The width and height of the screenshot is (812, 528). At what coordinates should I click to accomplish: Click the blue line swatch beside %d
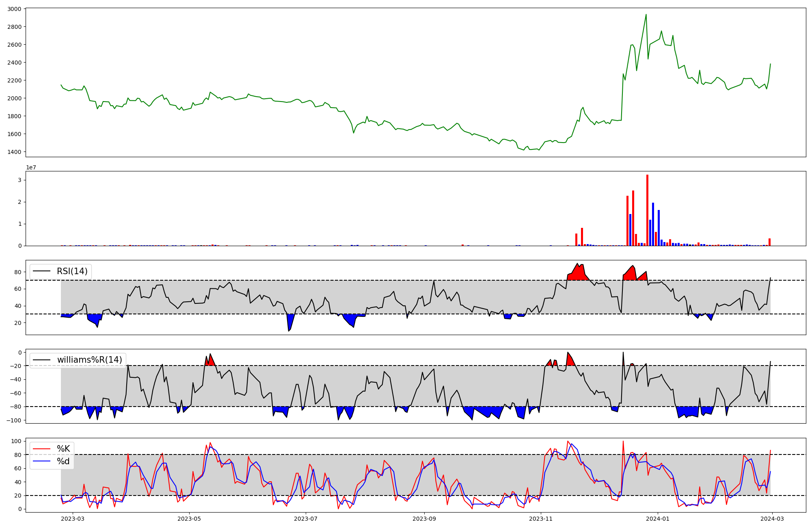click(41, 461)
